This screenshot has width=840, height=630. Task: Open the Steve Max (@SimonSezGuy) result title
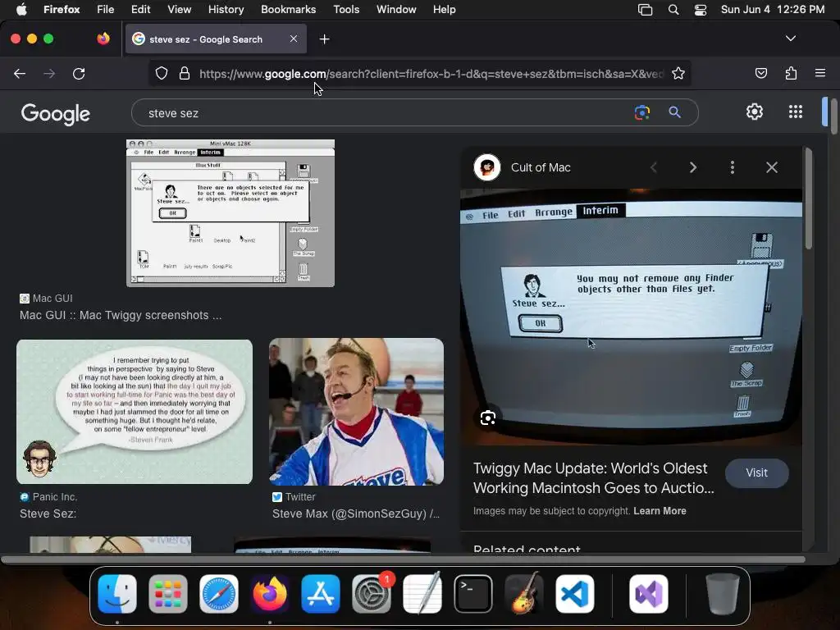(356, 514)
